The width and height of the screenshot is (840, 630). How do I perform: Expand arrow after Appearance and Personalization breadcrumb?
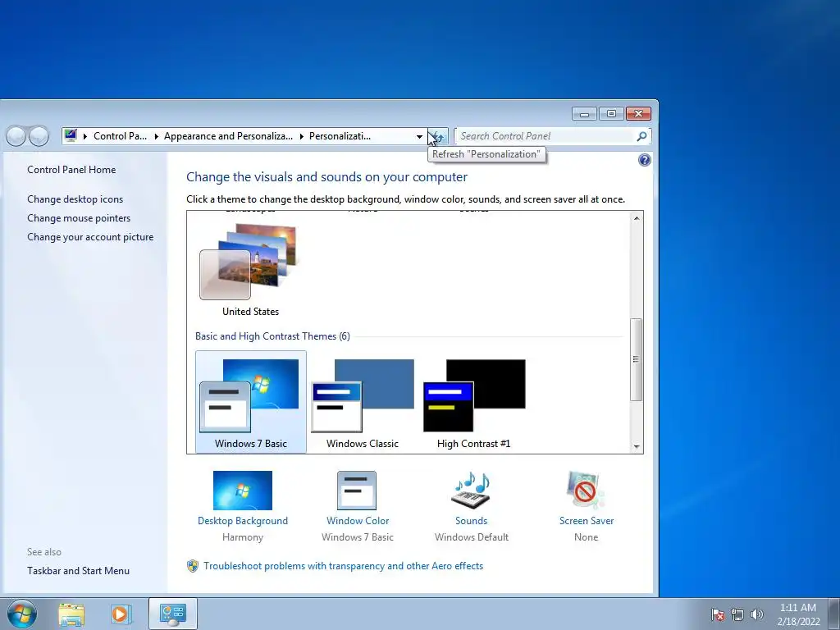tap(302, 136)
